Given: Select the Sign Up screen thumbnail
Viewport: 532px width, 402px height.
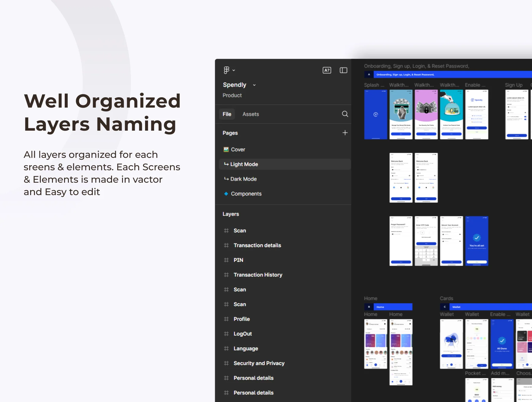Looking at the screenshot, I should point(517,114).
